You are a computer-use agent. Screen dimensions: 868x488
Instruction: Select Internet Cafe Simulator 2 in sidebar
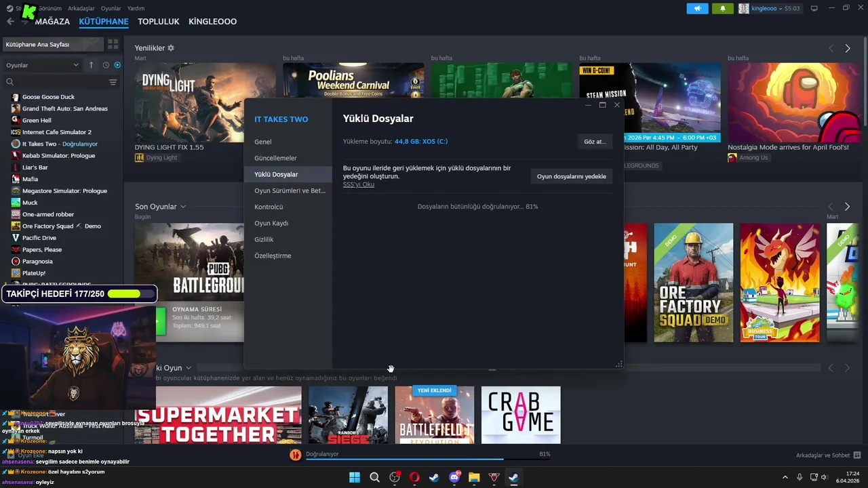(56, 132)
